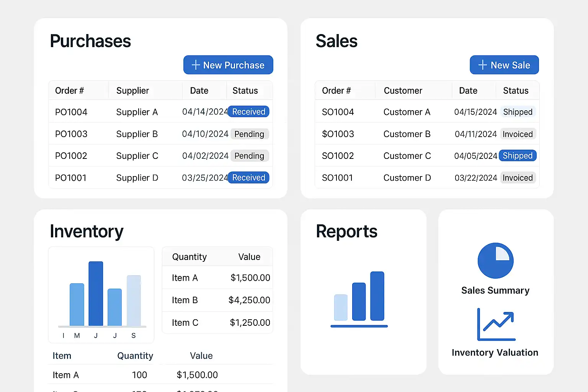Select the tallest dark blue inventory bar

click(96, 294)
